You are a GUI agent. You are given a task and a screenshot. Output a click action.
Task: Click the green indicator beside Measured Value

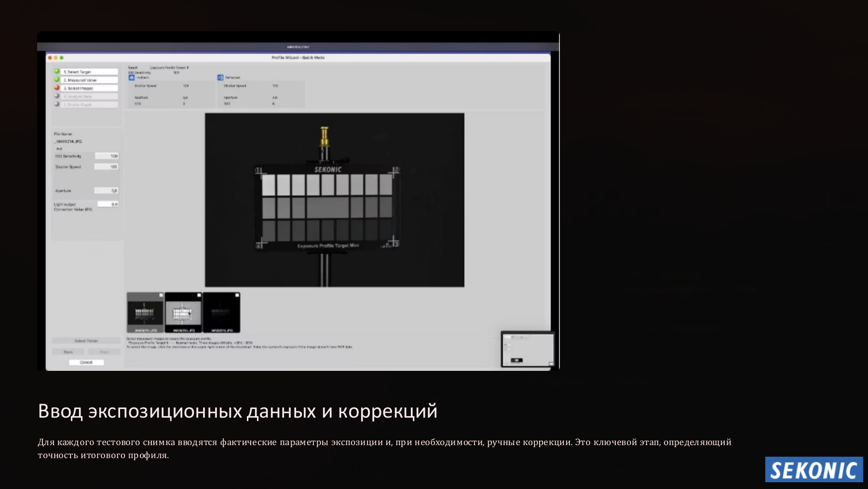tap(57, 80)
